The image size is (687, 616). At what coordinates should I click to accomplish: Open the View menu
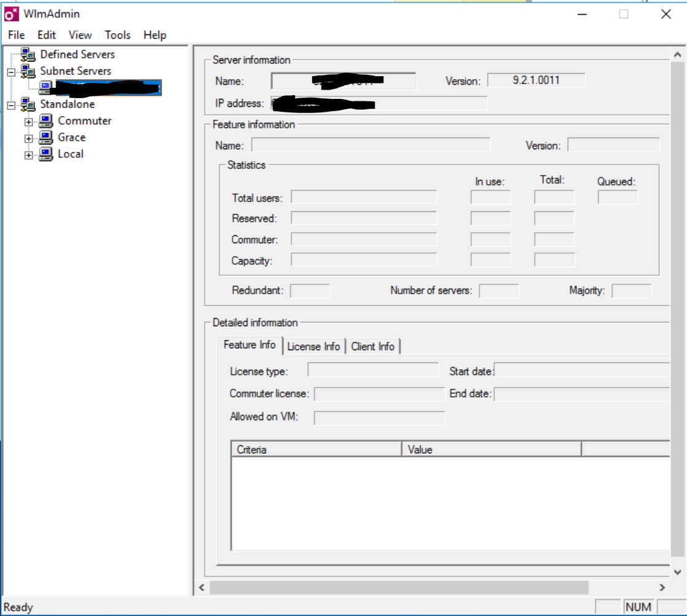[x=80, y=35]
